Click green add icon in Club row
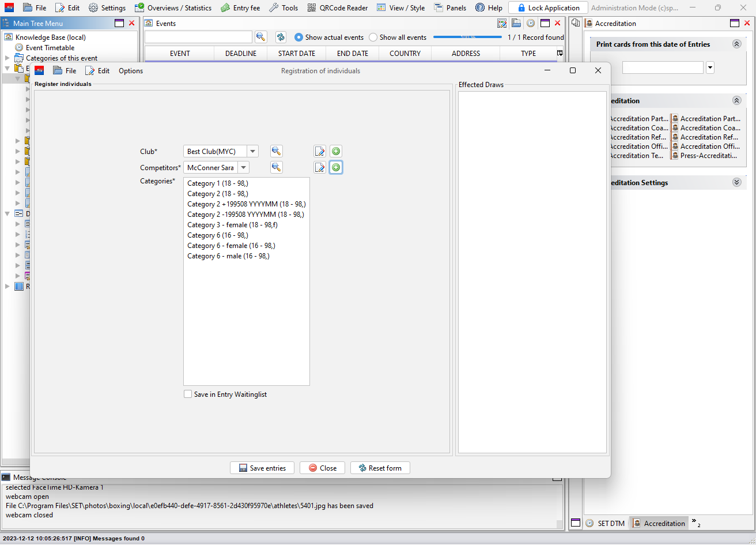Viewport: 756px width, 545px height. coord(336,151)
